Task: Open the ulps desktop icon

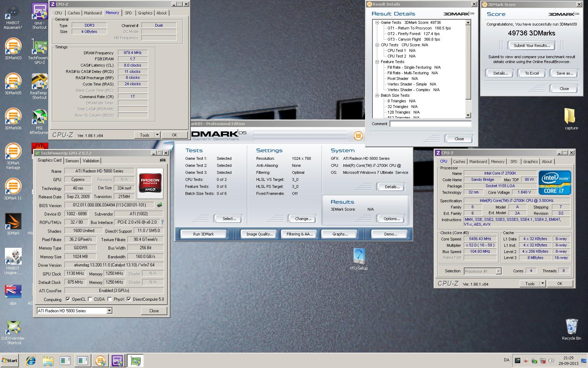Action: pos(13,294)
